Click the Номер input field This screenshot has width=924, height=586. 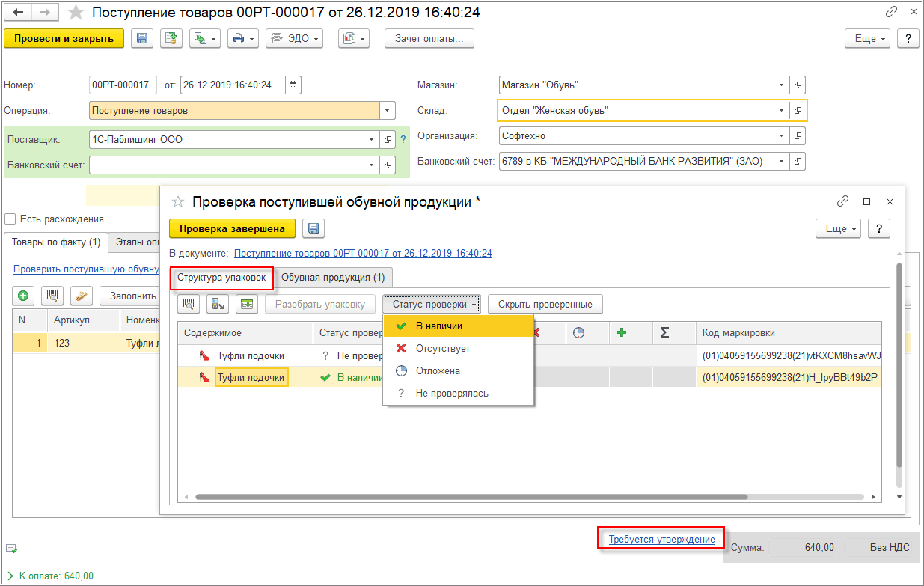coord(123,85)
